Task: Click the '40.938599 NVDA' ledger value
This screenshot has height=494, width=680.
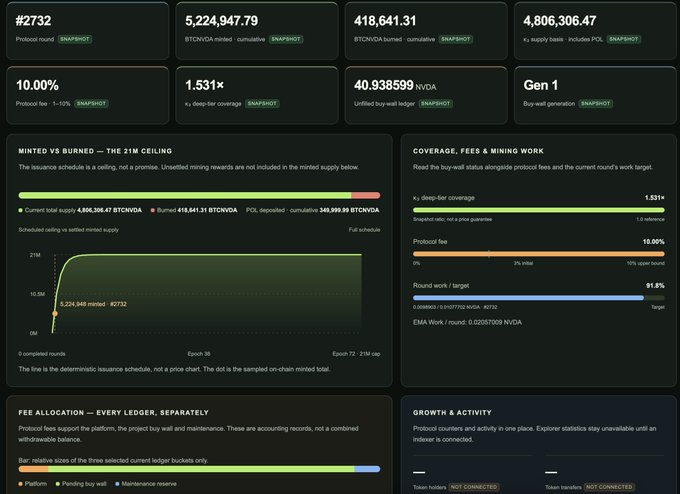Action: [395, 85]
